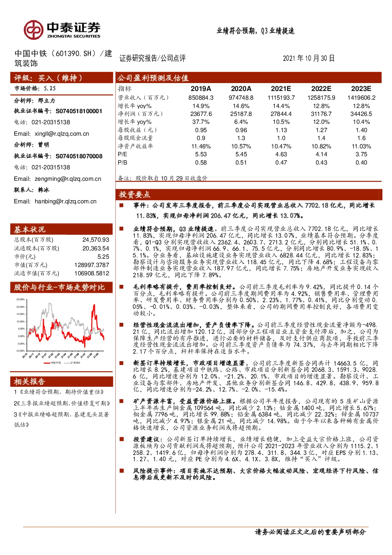Open the zengming@r.qlzq.com.cn email address
This screenshot has height=555, width=392.
[x=68, y=179]
